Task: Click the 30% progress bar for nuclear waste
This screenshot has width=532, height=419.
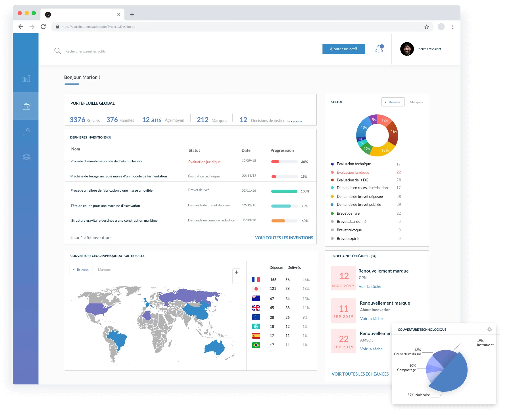Action: [x=284, y=162]
